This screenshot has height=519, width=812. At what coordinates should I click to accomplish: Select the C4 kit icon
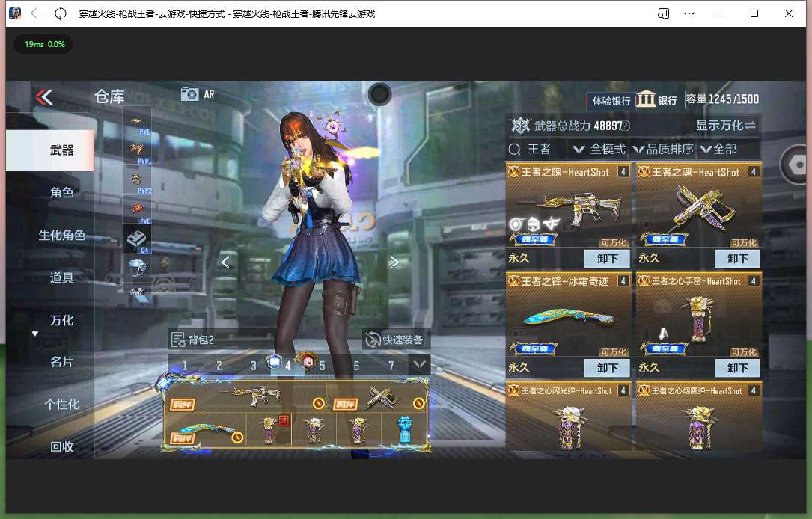point(137,239)
